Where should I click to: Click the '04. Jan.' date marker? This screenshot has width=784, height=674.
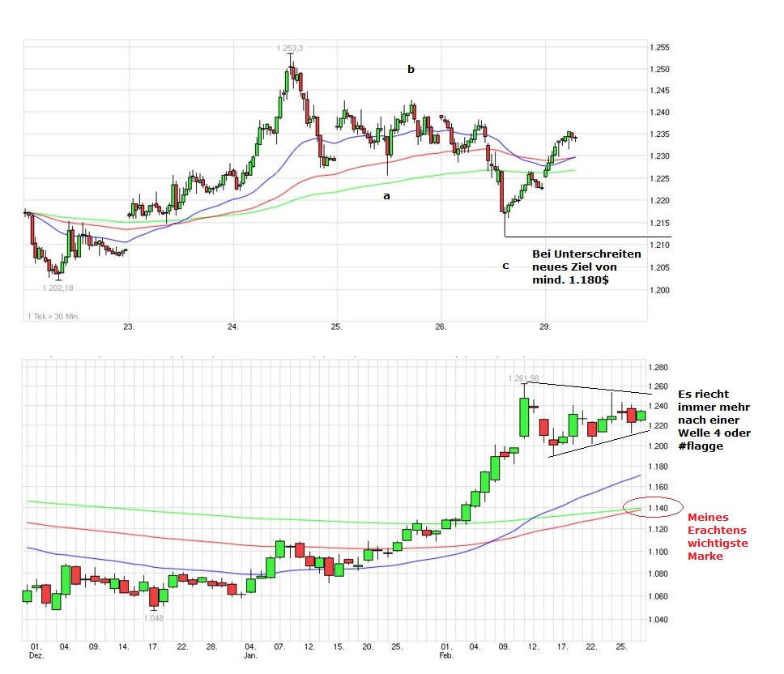[x=250, y=651]
